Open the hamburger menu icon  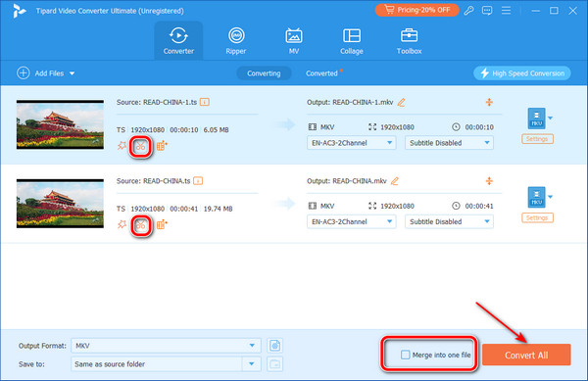click(506, 11)
